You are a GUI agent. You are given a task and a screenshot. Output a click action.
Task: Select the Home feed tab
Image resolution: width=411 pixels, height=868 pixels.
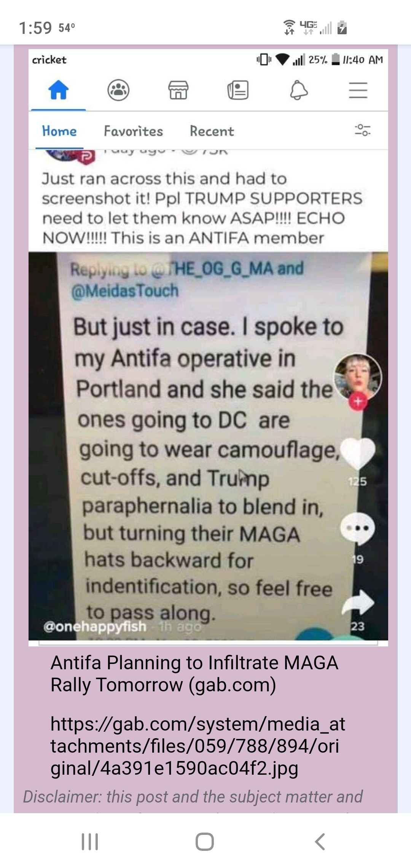pyautogui.click(x=59, y=131)
